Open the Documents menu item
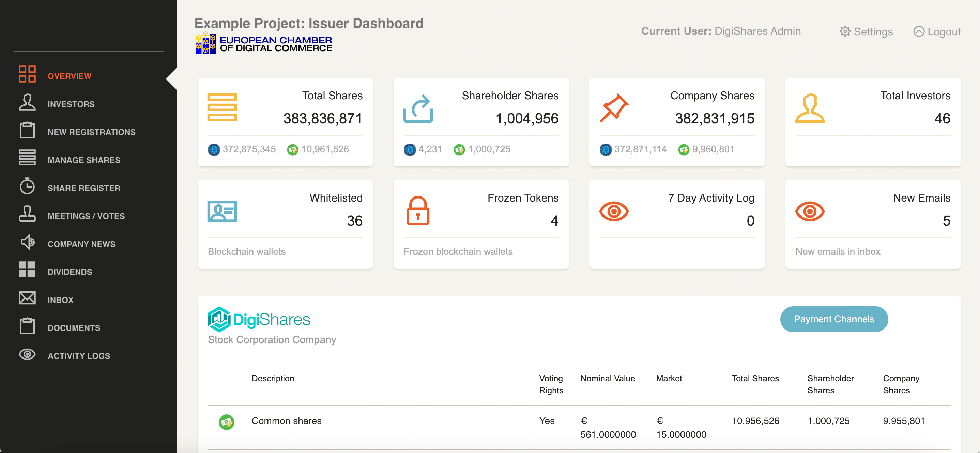Screen dimensions: 980x453 click(74, 328)
